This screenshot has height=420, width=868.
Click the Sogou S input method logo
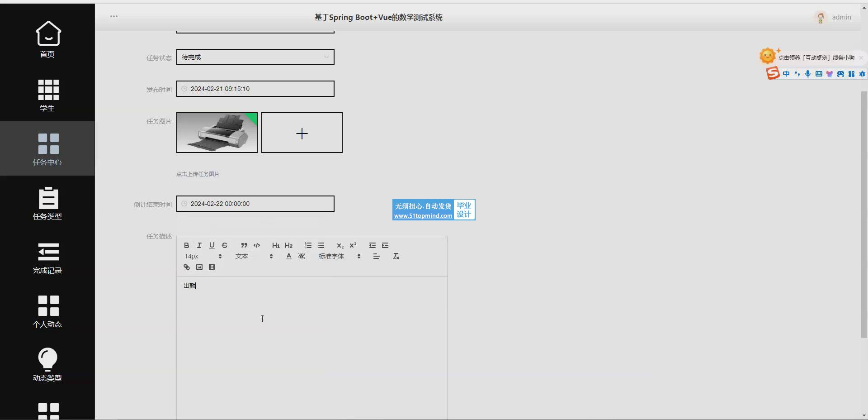tap(773, 73)
